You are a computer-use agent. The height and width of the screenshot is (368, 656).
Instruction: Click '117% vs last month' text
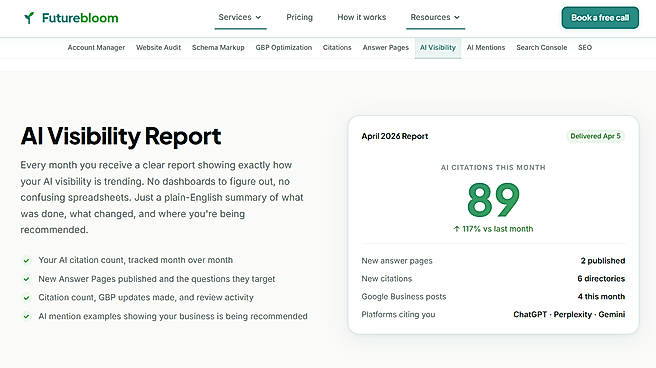click(497, 229)
